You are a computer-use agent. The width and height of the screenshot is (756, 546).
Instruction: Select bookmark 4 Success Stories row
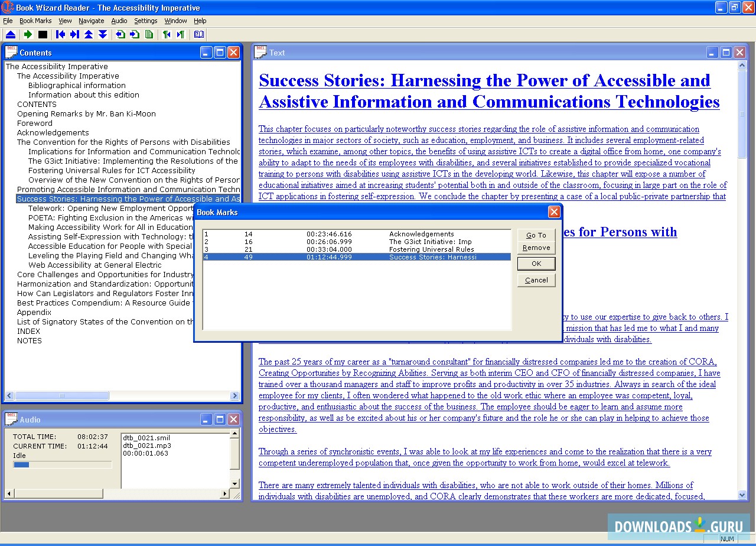357,257
